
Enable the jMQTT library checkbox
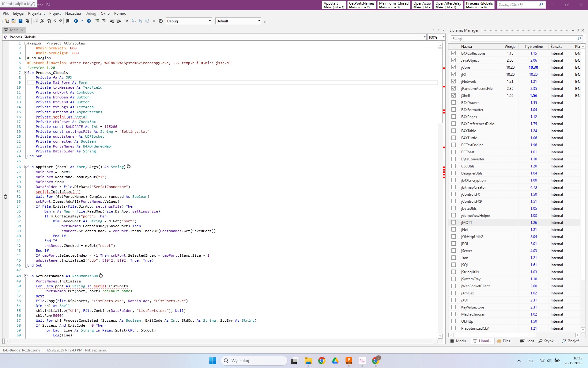coord(454,222)
